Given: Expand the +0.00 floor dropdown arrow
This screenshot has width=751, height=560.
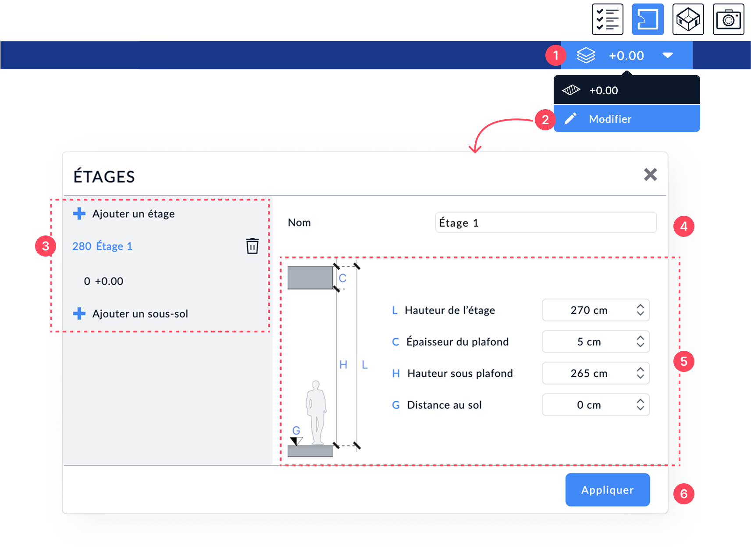Looking at the screenshot, I should pyautogui.click(x=667, y=55).
